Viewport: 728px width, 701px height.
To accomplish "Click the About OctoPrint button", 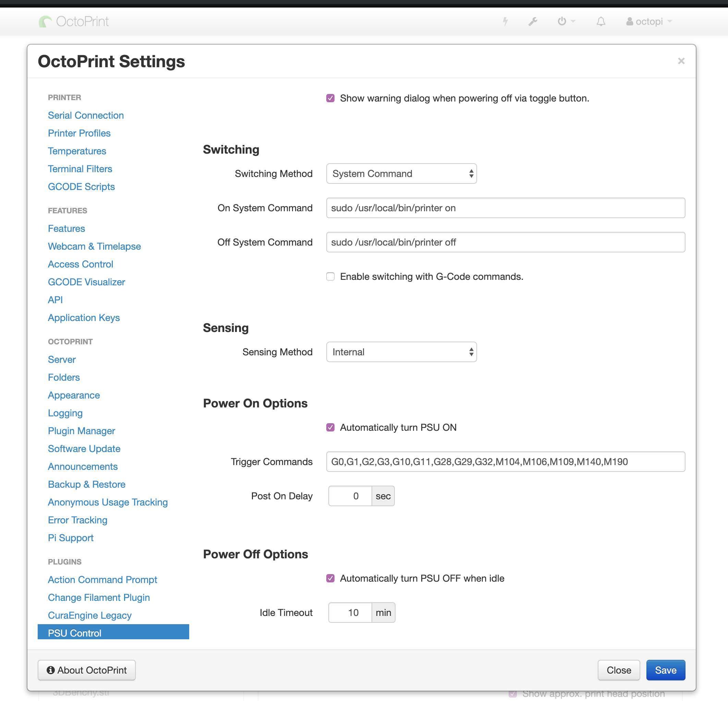I will 86,670.
